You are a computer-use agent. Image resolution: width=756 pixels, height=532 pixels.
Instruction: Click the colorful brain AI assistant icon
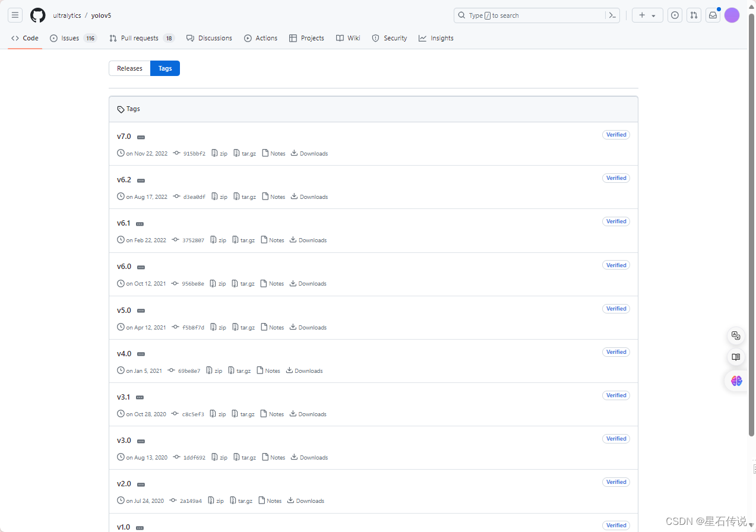point(736,381)
